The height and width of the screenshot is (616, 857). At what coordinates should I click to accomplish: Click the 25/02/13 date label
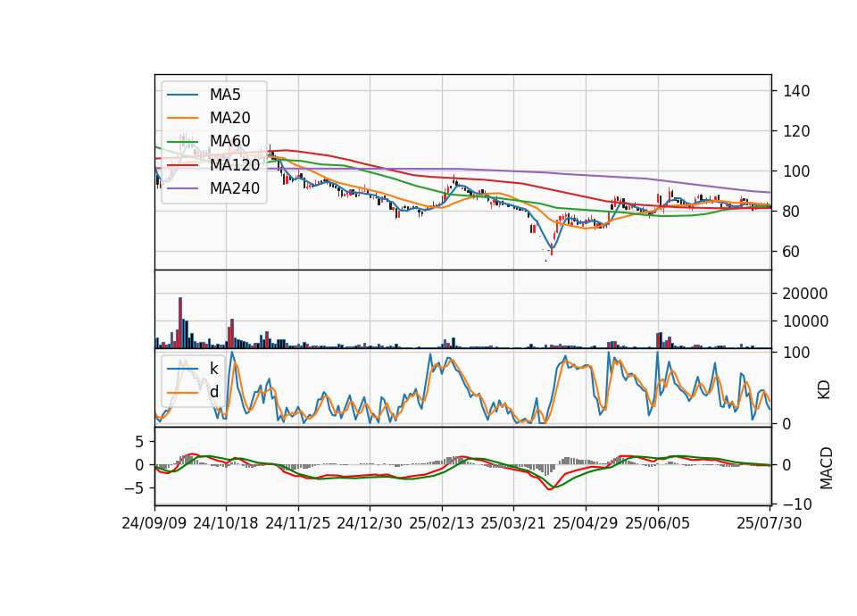tap(442, 523)
